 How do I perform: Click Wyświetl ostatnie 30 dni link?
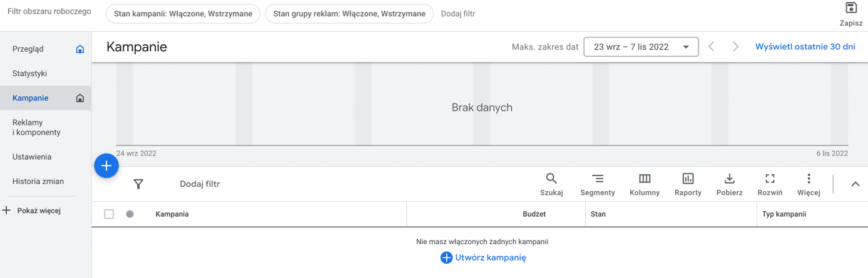click(x=805, y=47)
